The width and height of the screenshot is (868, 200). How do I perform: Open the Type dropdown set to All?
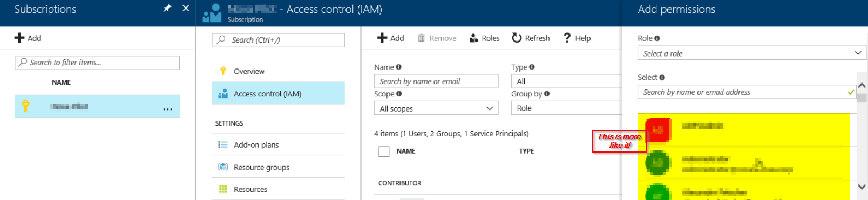click(566, 81)
